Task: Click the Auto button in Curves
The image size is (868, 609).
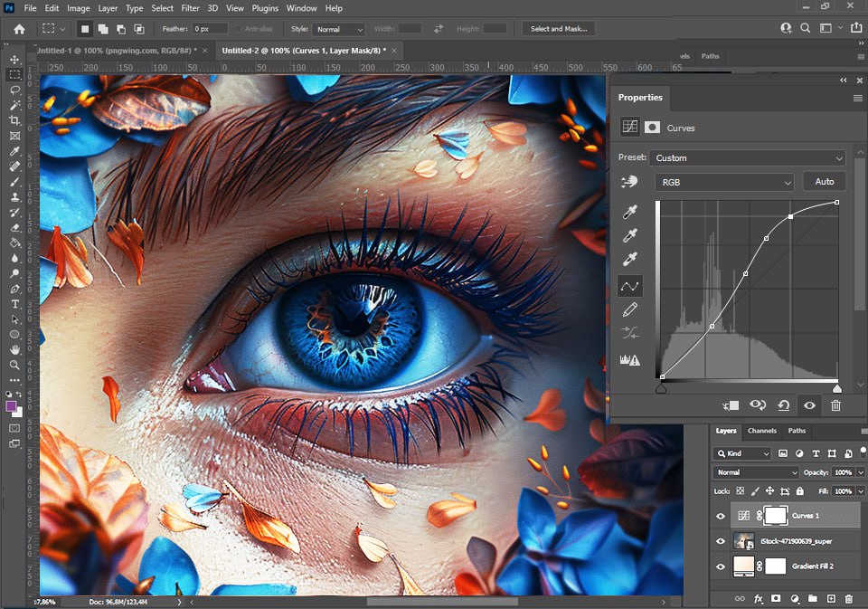Action: click(824, 182)
